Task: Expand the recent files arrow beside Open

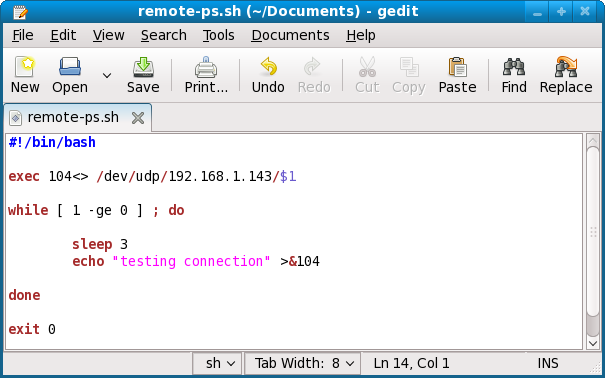Action: coord(107,75)
